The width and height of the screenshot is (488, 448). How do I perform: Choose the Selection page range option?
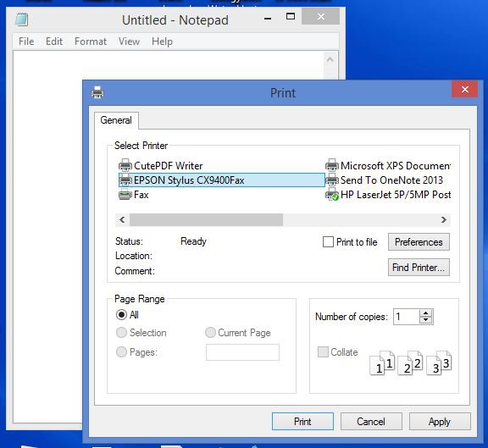coord(121,333)
